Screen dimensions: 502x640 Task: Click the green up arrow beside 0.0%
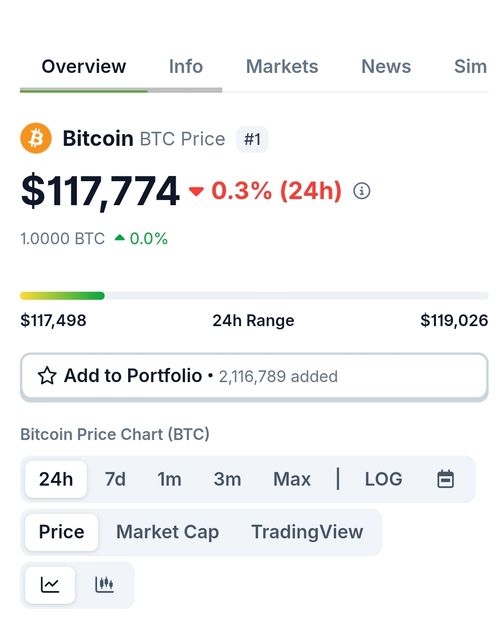click(120, 238)
